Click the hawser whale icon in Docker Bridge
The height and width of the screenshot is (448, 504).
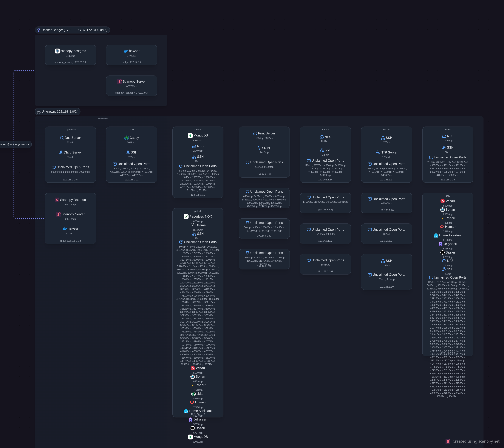126,51
